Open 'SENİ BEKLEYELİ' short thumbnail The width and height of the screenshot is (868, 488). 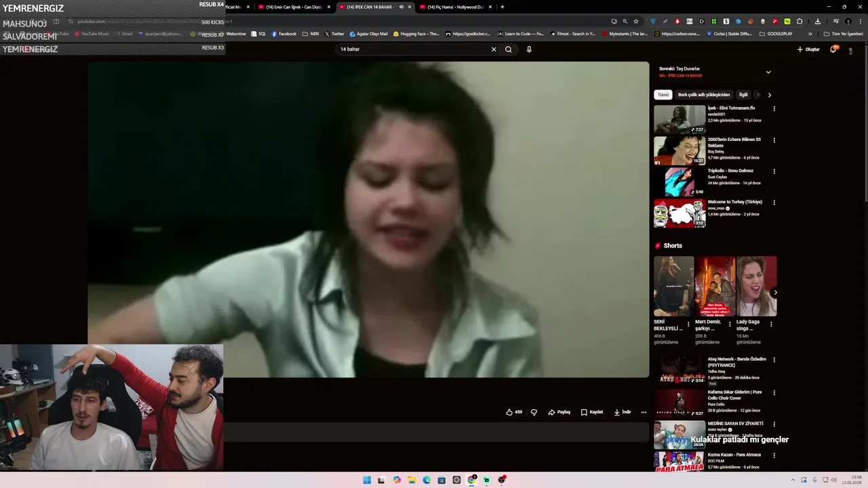[673, 286]
